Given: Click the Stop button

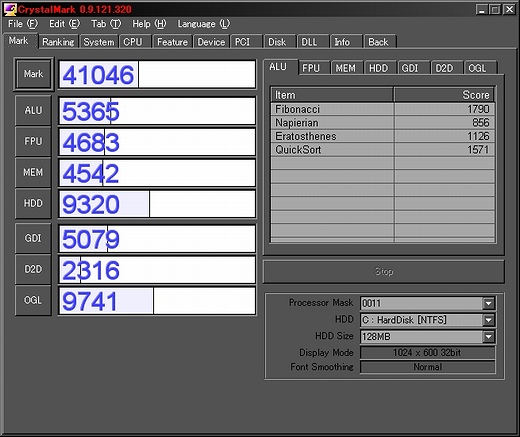Looking at the screenshot, I should click(384, 272).
